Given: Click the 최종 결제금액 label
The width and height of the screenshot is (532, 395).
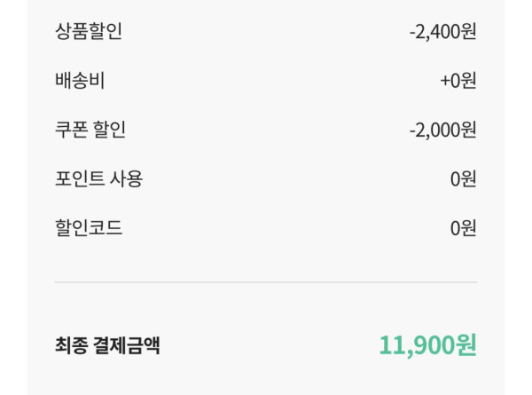Looking at the screenshot, I should click(107, 344).
